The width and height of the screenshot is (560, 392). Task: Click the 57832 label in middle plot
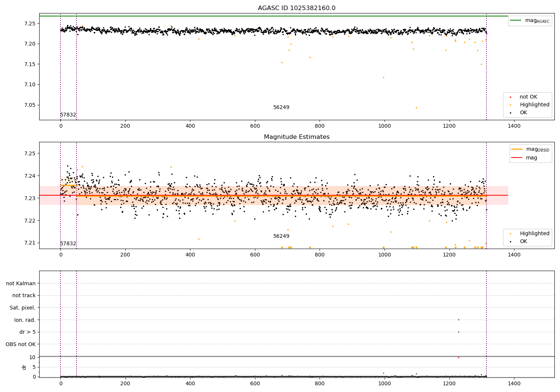[68, 244]
